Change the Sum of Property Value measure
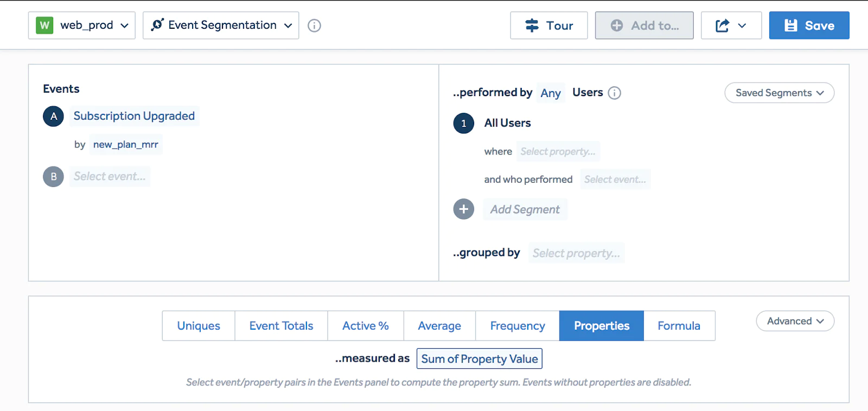Image resolution: width=868 pixels, height=411 pixels. coord(479,359)
